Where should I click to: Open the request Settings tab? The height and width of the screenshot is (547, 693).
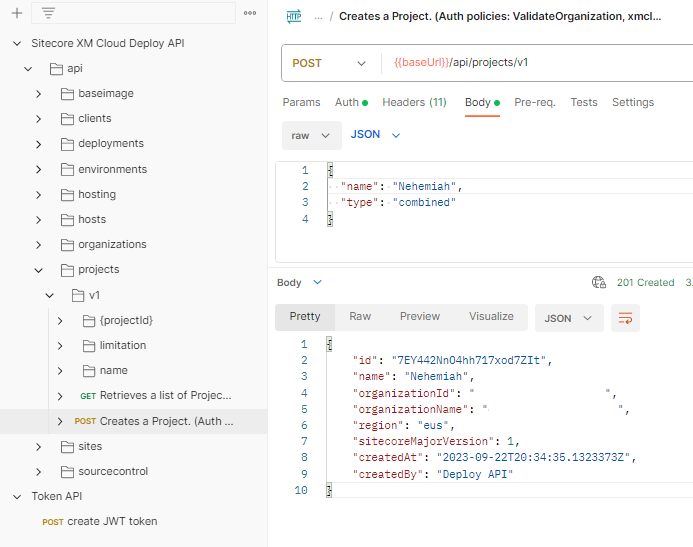point(633,103)
